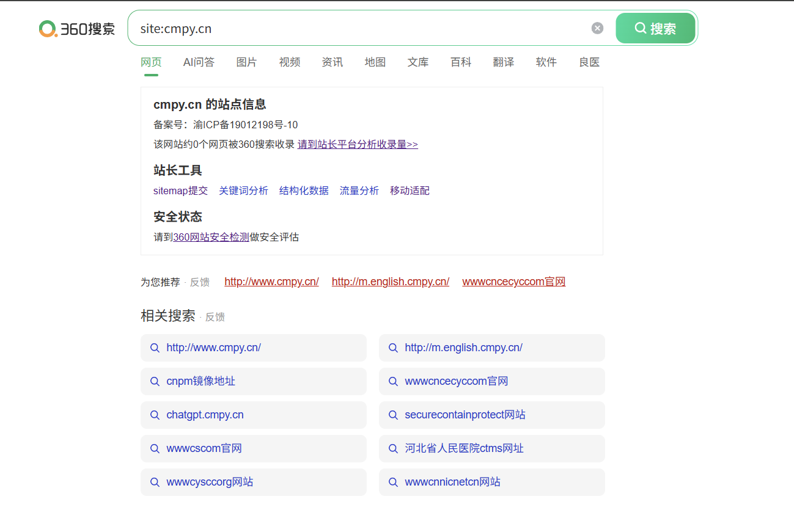The width and height of the screenshot is (794, 532).
Task: Open recommended link http://www.cmpy.cn/
Action: [x=271, y=282]
